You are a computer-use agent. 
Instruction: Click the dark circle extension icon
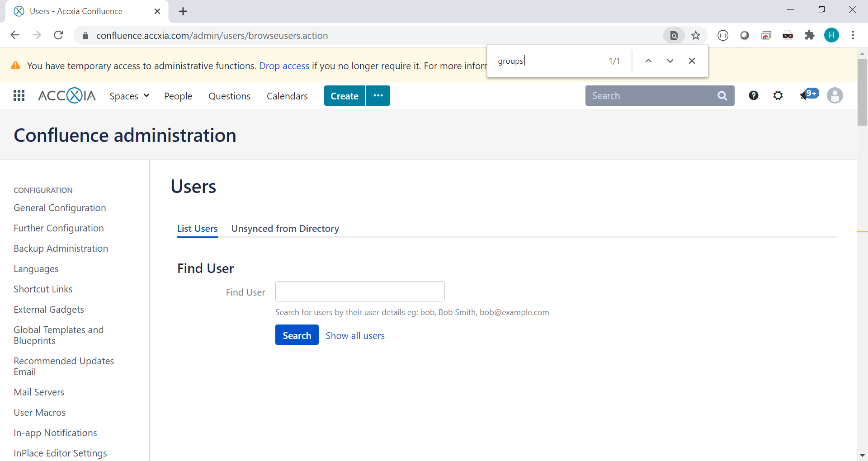[745, 35]
